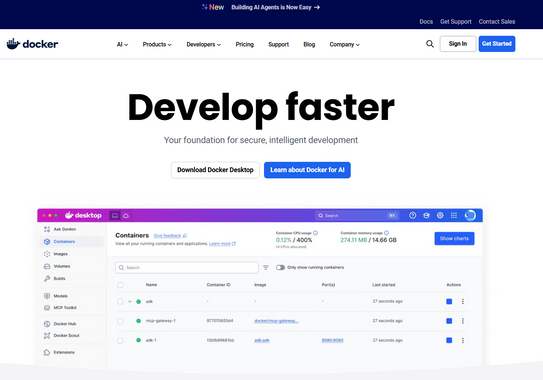Click the Get Started button

click(497, 44)
